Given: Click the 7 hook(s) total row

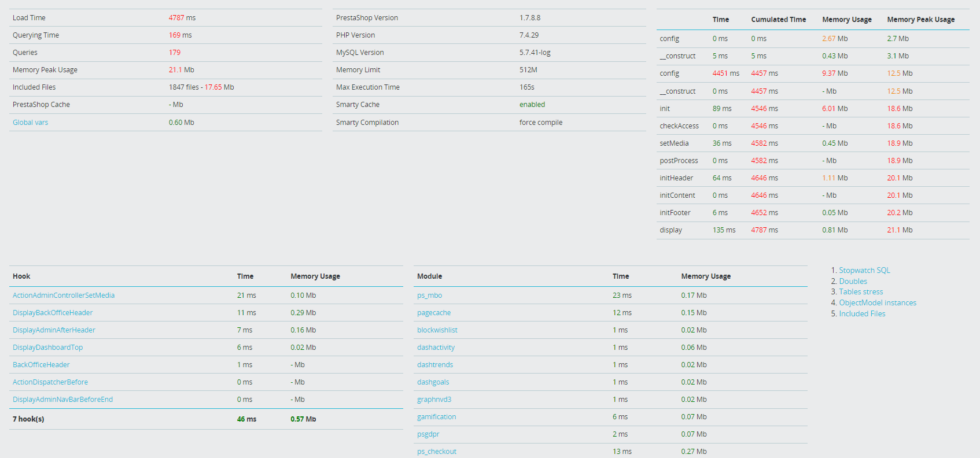Looking at the screenshot, I should tap(206, 419).
